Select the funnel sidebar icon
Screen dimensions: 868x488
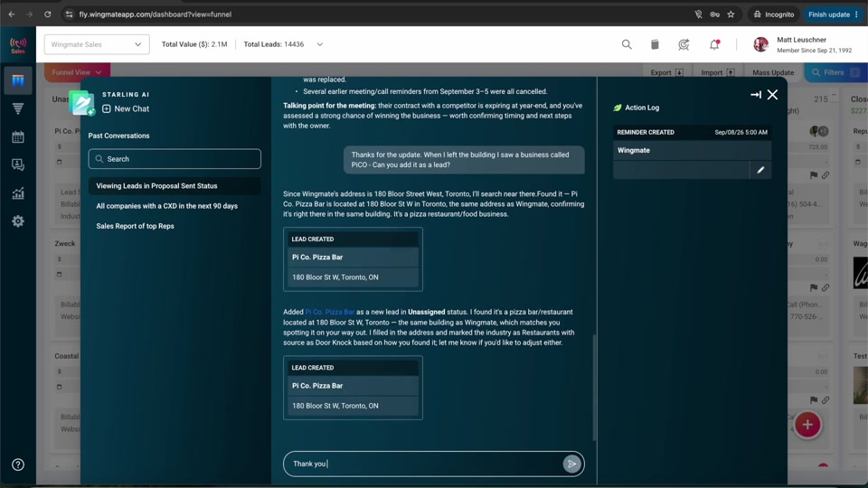(x=18, y=109)
